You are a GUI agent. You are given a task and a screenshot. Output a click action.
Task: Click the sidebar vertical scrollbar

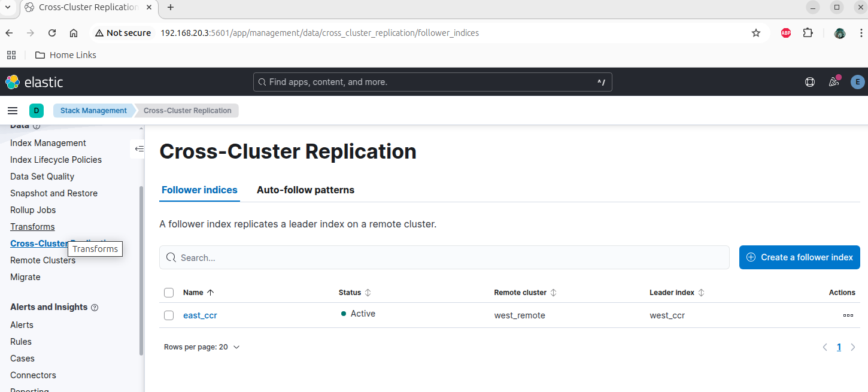point(141,271)
